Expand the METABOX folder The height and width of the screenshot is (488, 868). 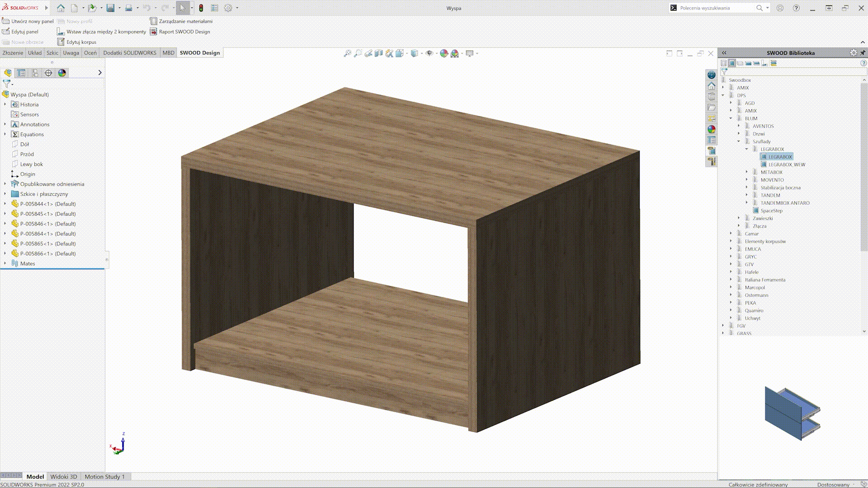pos(746,172)
